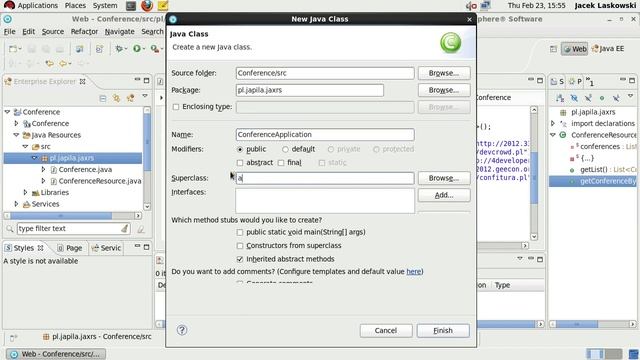Viewport: 640px width, 360px height.
Task: Select the public modifier radio button
Action: pos(240,149)
